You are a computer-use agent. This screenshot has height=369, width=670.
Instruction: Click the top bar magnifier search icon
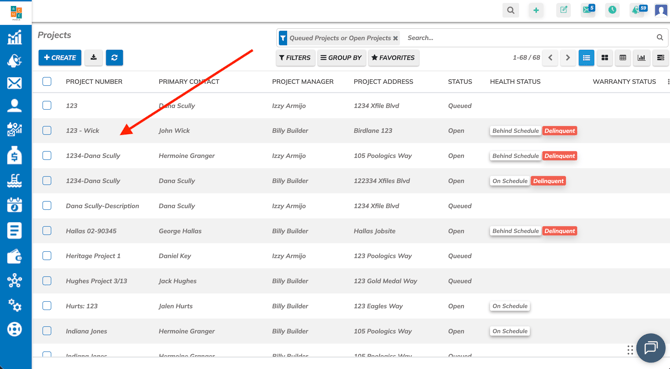pyautogui.click(x=511, y=10)
